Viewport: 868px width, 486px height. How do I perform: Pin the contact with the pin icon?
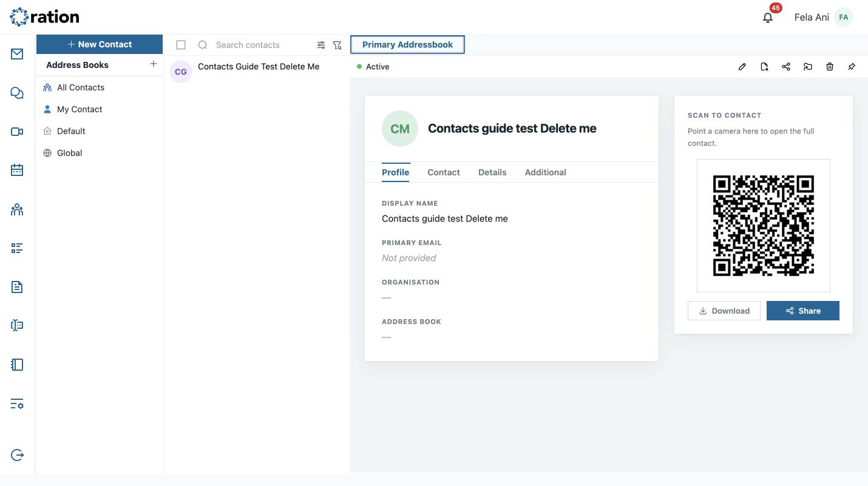852,67
